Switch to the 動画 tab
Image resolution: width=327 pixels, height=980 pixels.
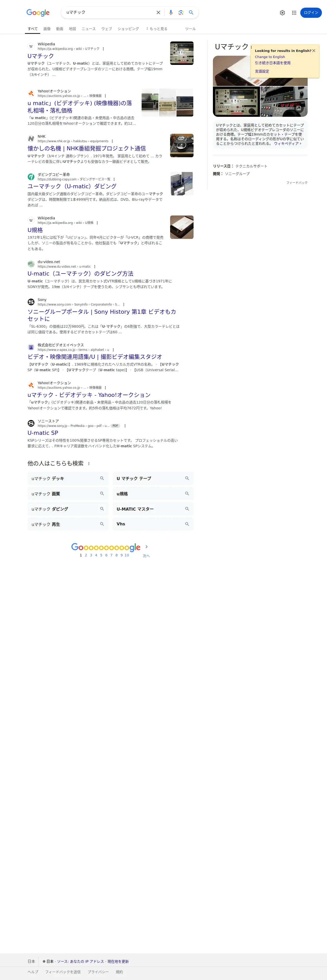point(60,29)
